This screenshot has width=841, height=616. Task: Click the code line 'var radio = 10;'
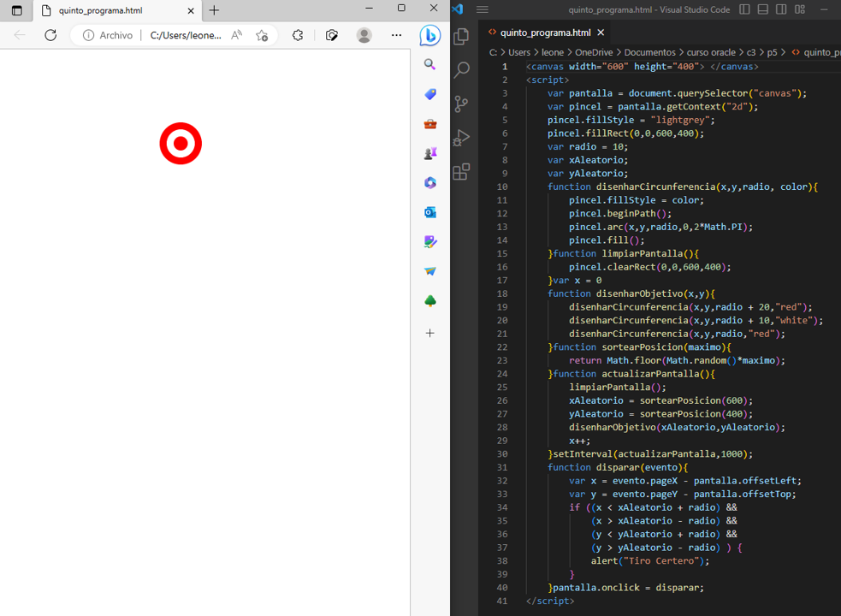(587, 146)
